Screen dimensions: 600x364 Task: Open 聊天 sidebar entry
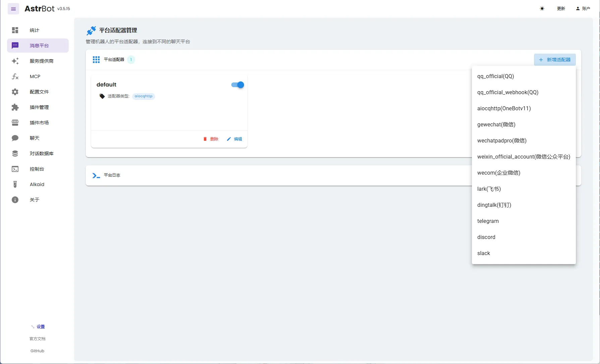38,138
